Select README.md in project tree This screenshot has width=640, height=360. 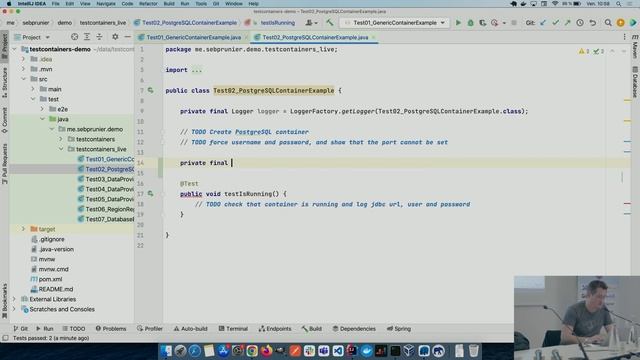52,289
